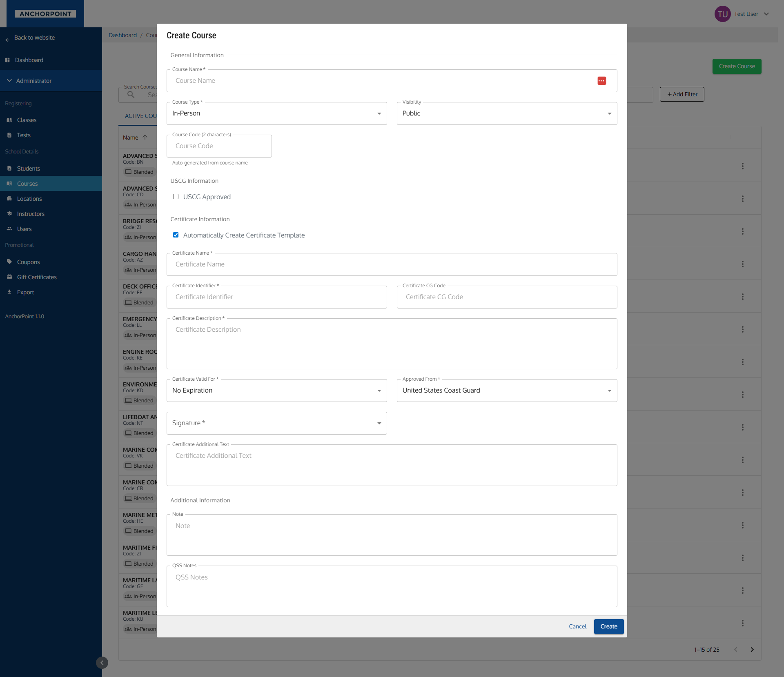Open Instructors in the sidebar menu
Screen dimensions: 784x677
coord(31,214)
